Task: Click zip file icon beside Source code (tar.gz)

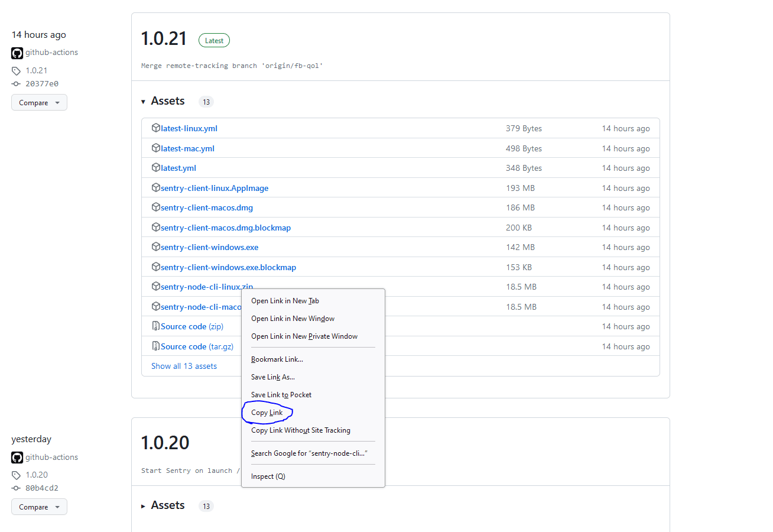Action: pyautogui.click(x=156, y=346)
